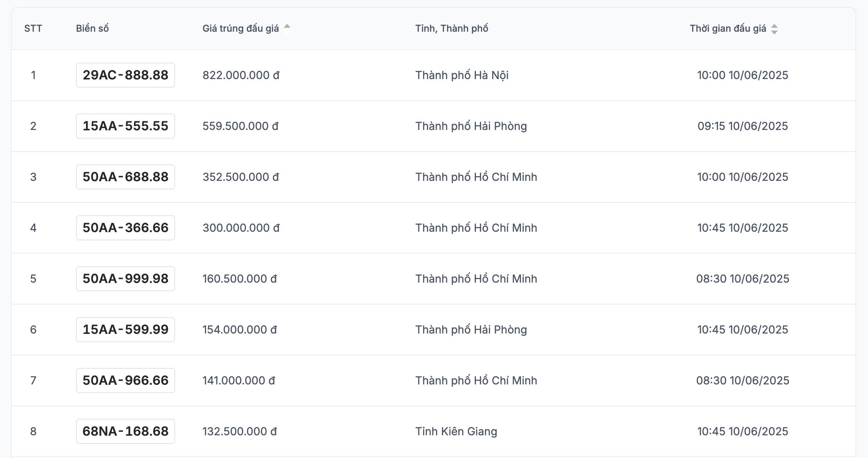Screen dimensions: 868x458
Task: Click the STT column header
Action: [33, 29]
